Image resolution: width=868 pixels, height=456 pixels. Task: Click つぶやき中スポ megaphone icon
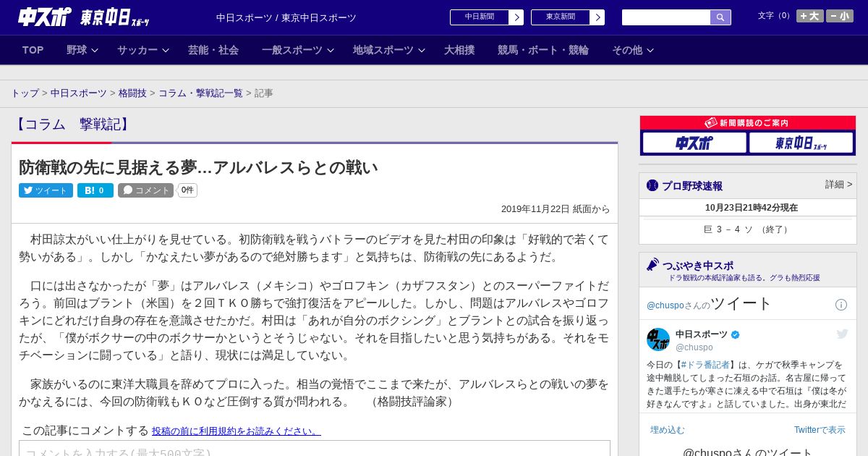click(x=653, y=265)
